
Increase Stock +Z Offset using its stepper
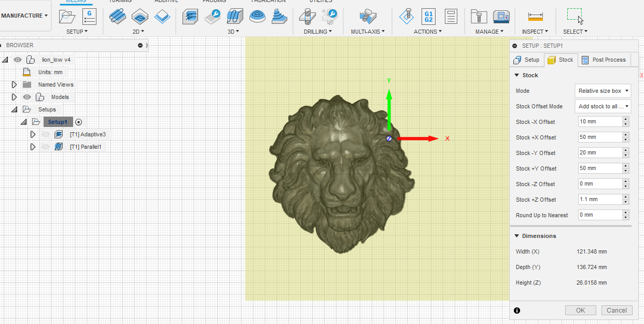click(x=626, y=197)
